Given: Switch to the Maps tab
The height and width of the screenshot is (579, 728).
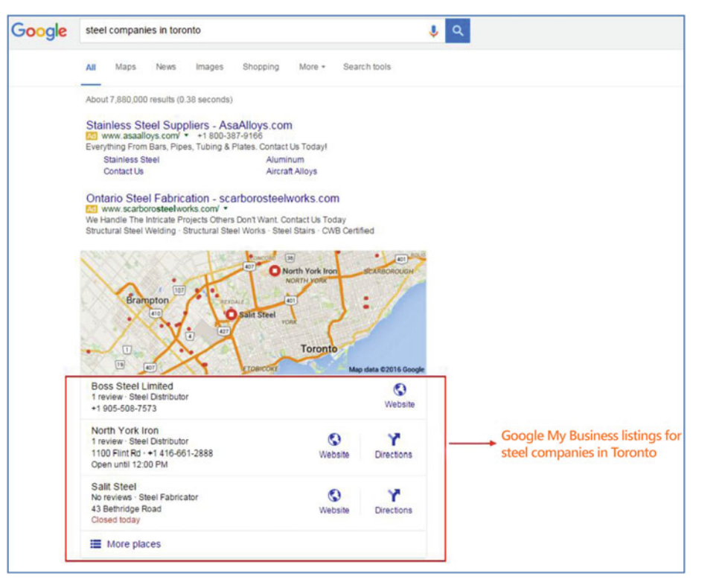Looking at the screenshot, I should coord(125,67).
